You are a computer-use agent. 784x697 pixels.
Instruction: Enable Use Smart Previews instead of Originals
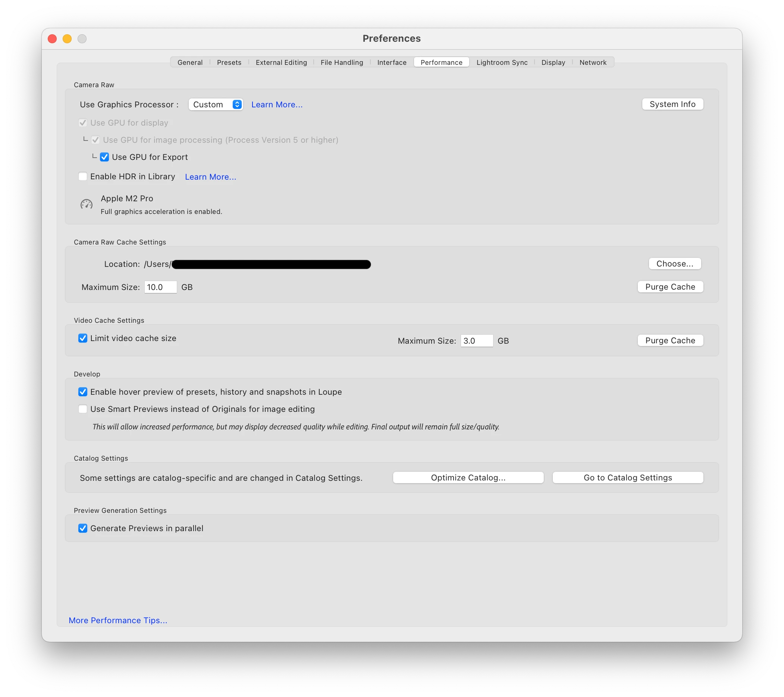click(83, 409)
